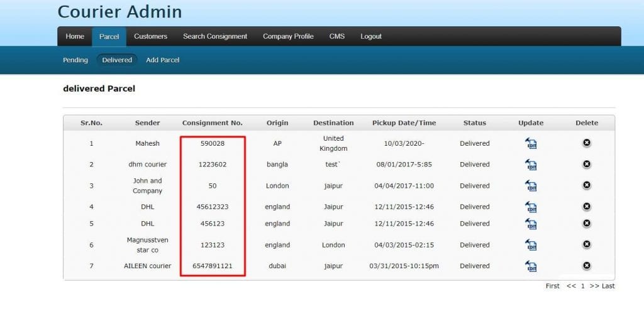Screen dimensions: 644x326
Task: Click the Origin column header
Action: click(x=277, y=123)
